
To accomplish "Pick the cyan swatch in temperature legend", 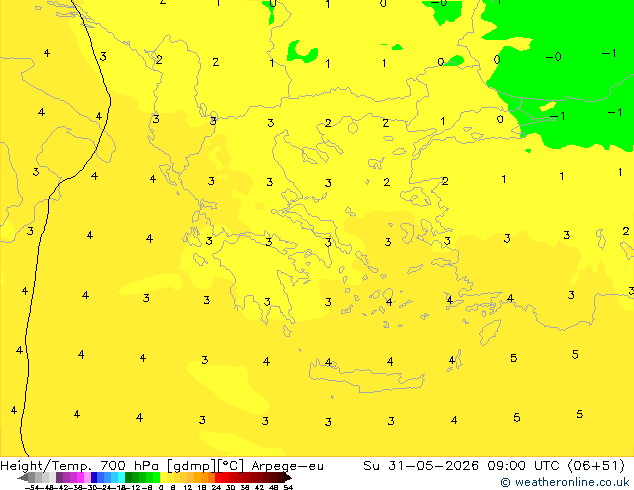I will (x=121, y=477).
